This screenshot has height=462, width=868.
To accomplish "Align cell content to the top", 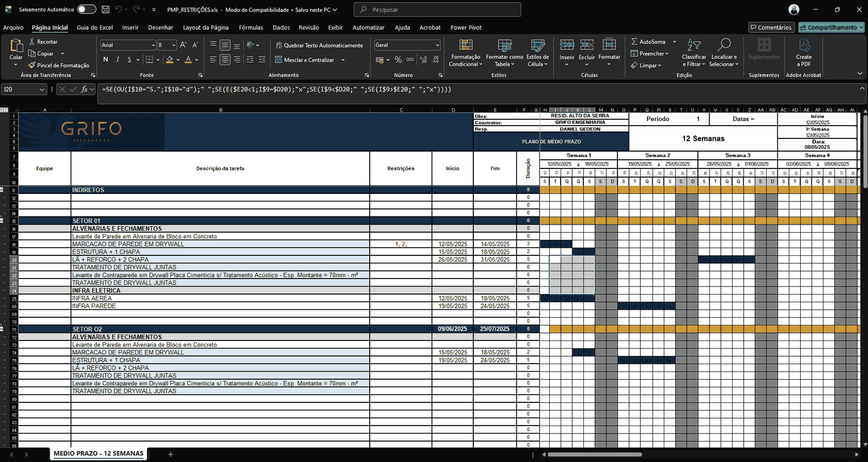I will (213, 45).
